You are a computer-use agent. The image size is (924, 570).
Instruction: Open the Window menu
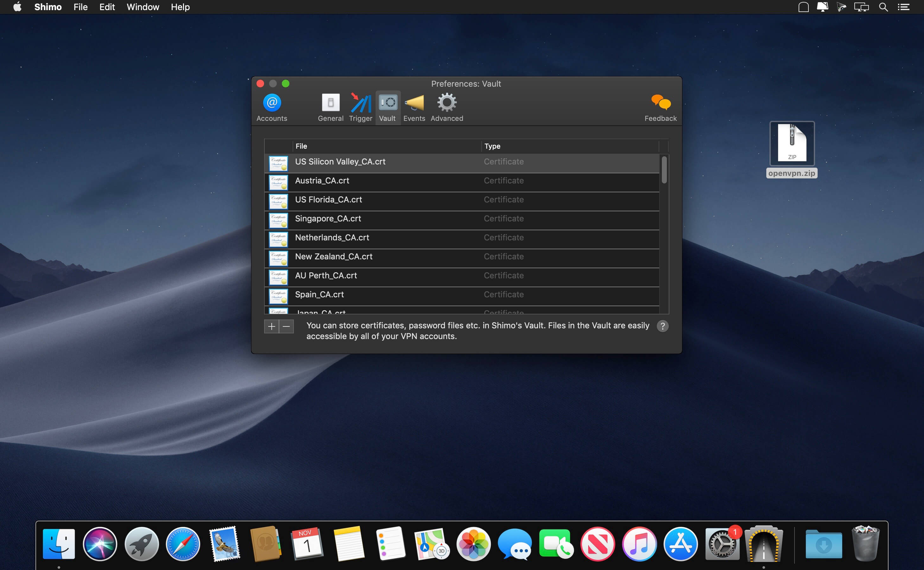click(x=142, y=7)
